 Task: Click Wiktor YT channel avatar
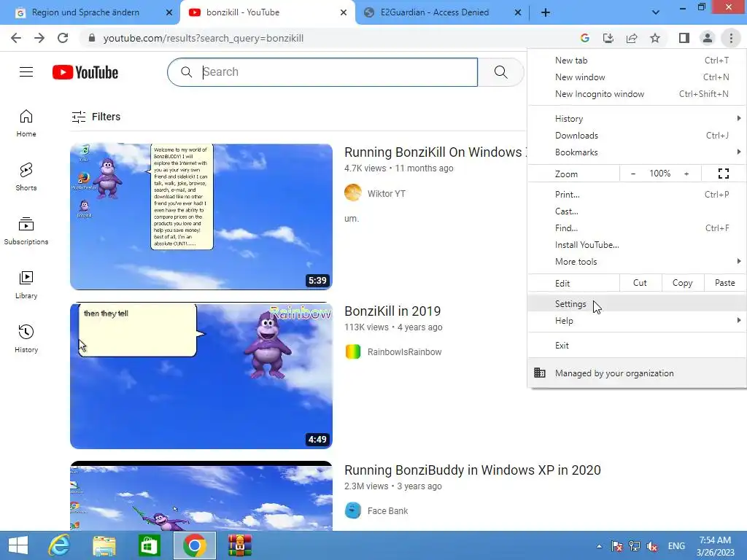coord(353,192)
